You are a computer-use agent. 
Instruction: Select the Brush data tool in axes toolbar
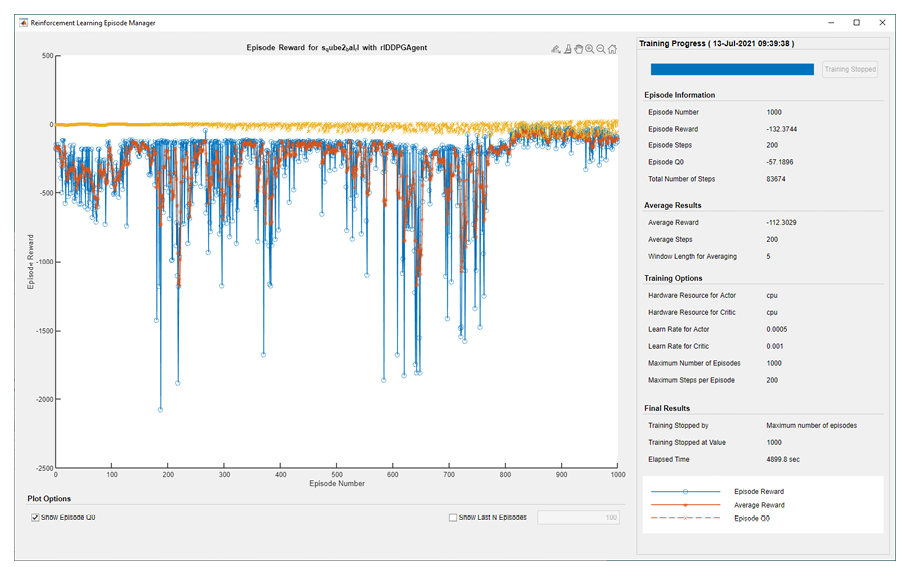567,48
